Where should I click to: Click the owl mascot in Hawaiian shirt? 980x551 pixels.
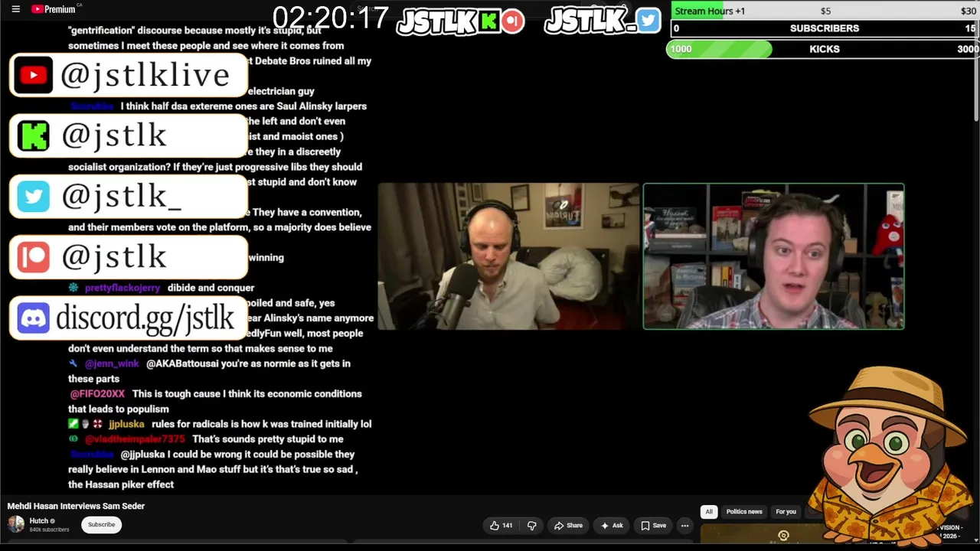pos(888,455)
